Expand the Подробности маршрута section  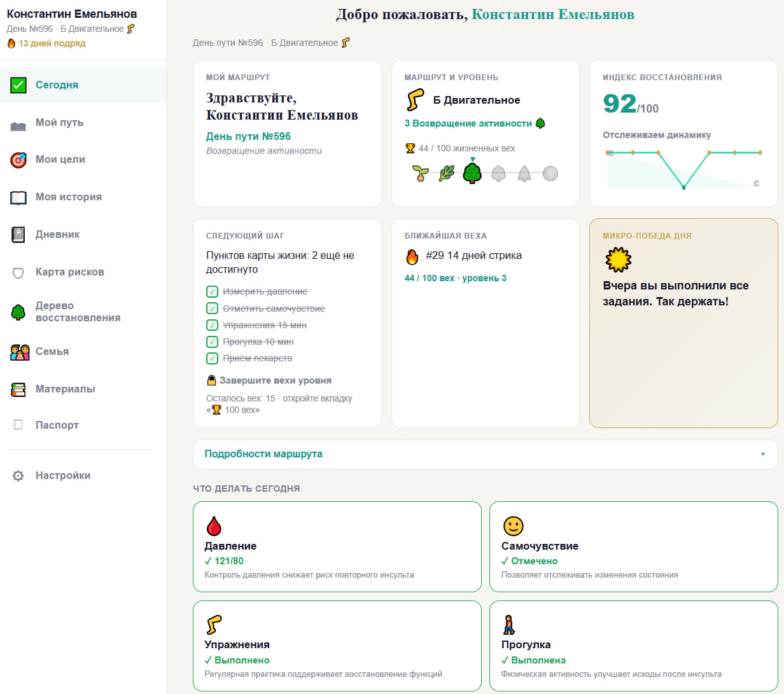pos(485,454)
